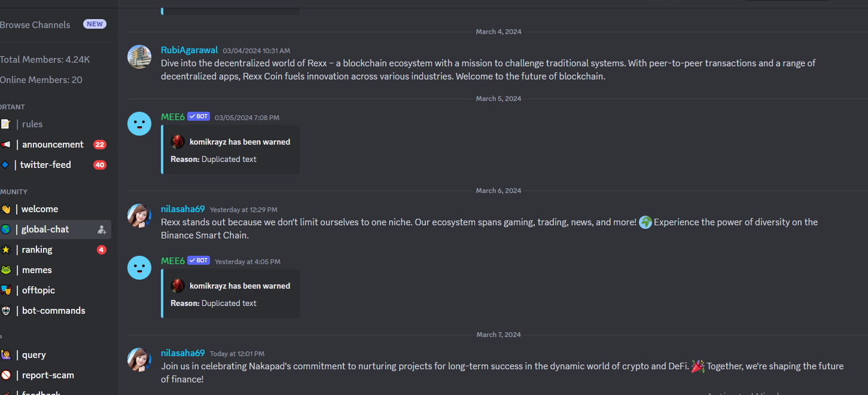Open the announcement channel
The image size is (868, 395).
pyautogui.click(x=55, y=145)
